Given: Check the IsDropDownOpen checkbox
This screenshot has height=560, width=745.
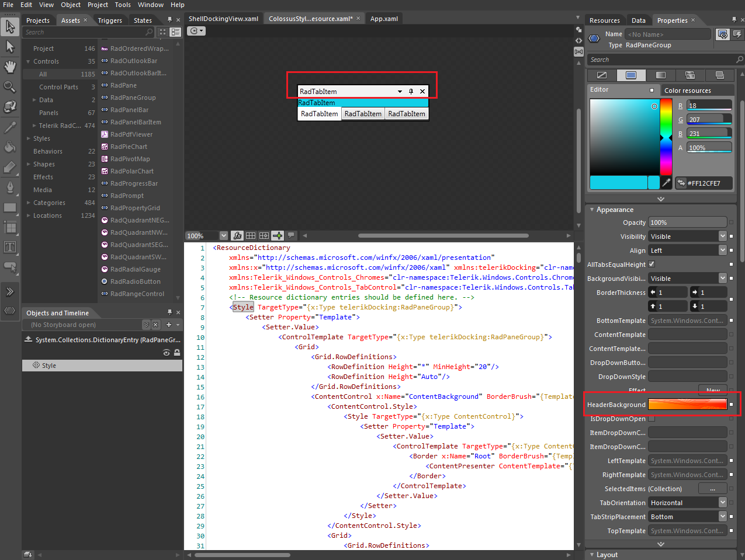Looking at the screenshot, I should click(652, 419).
